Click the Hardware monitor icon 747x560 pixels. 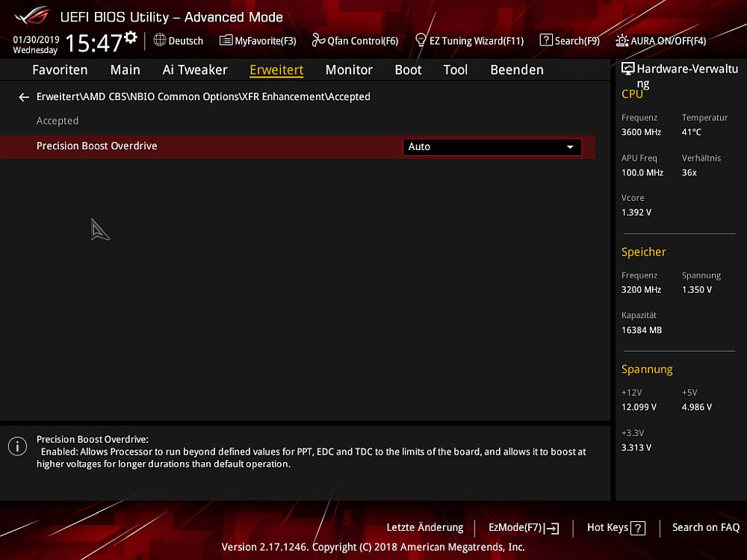[628, 69]
